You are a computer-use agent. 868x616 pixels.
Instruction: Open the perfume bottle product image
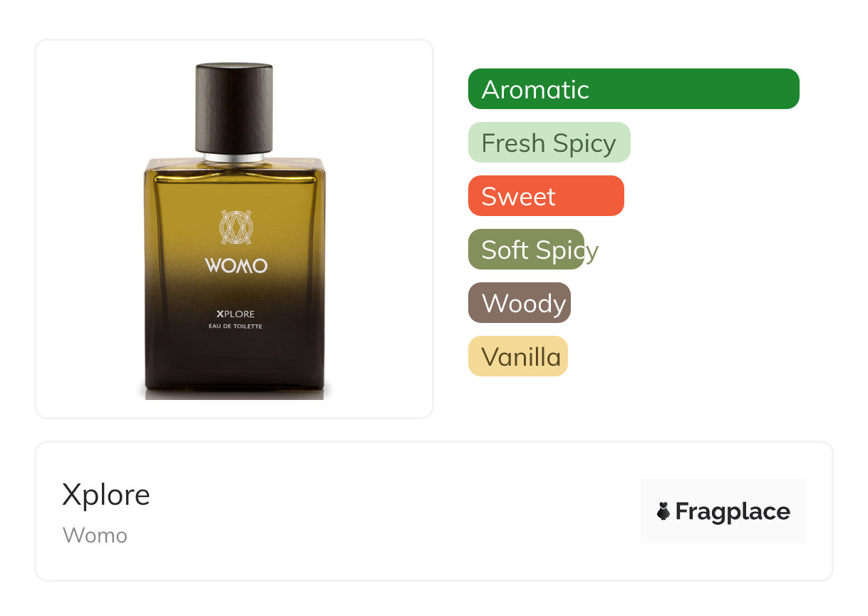tap(234, 229)
